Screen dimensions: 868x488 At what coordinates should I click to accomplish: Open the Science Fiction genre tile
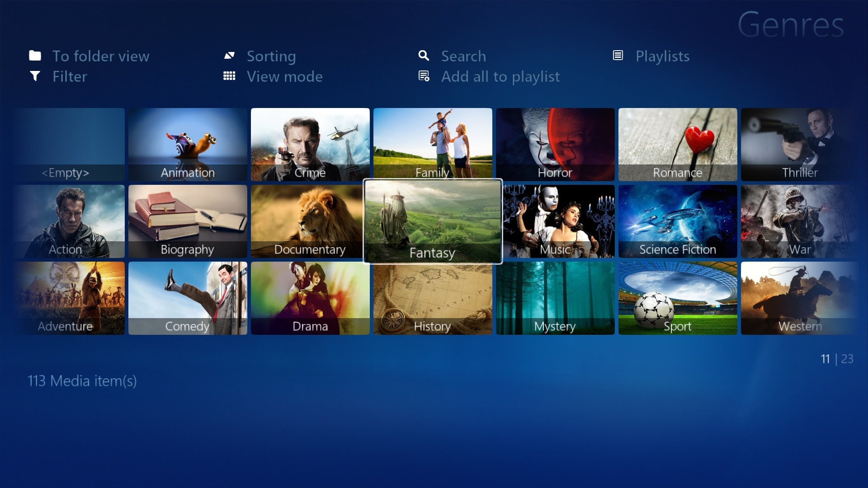point(678,221)
